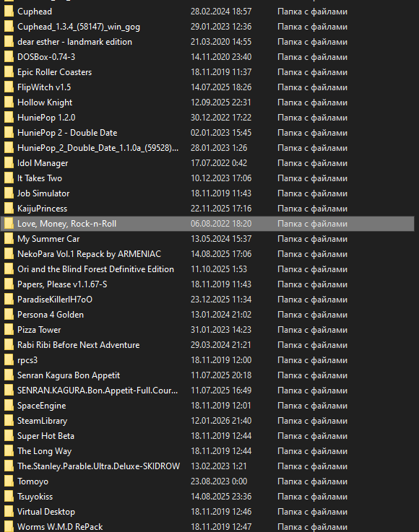The image size is (419, 532).
Task: Click 'Папка с файлами' type in DOSBox-0.74-3 row
Action: click(x=312, y=57)
